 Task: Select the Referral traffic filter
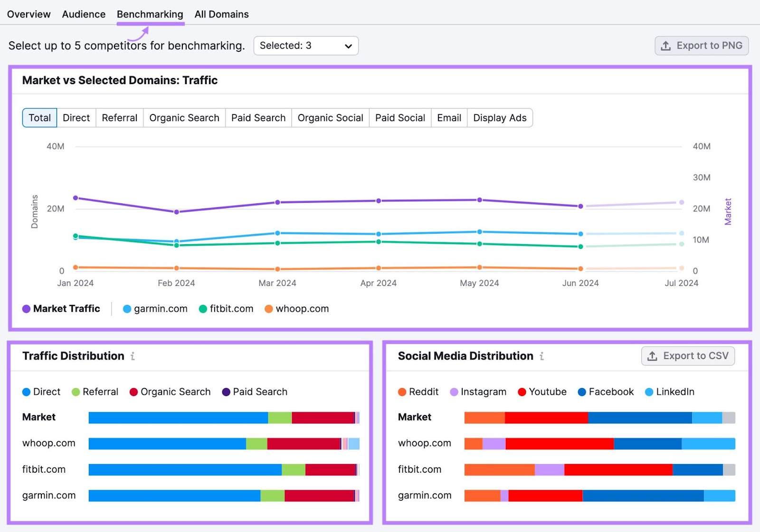120,118
